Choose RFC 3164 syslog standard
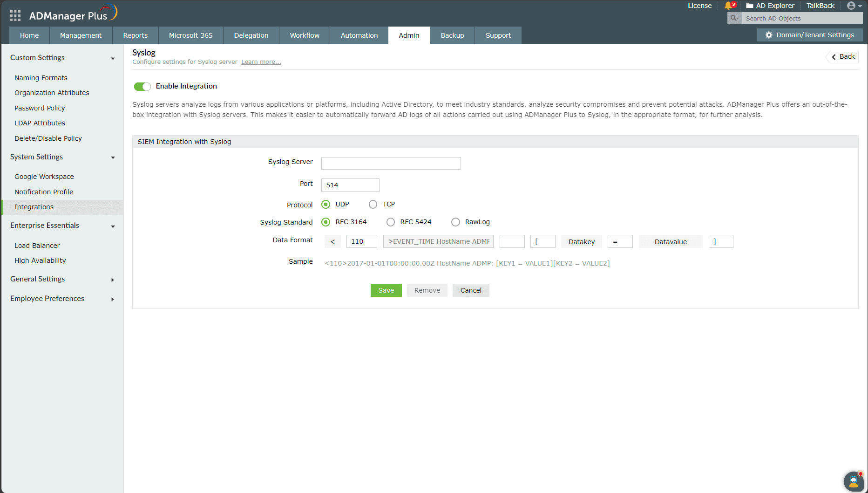868x493 pixels. pyautogui.click(x=326, y=222)
